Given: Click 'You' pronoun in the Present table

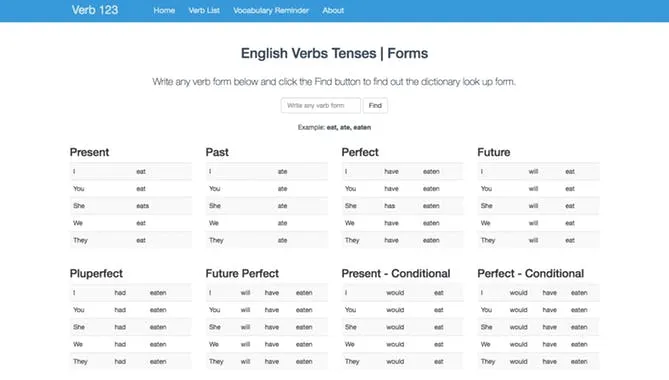Looking at the screenshot, I should (x=79, y=189).
